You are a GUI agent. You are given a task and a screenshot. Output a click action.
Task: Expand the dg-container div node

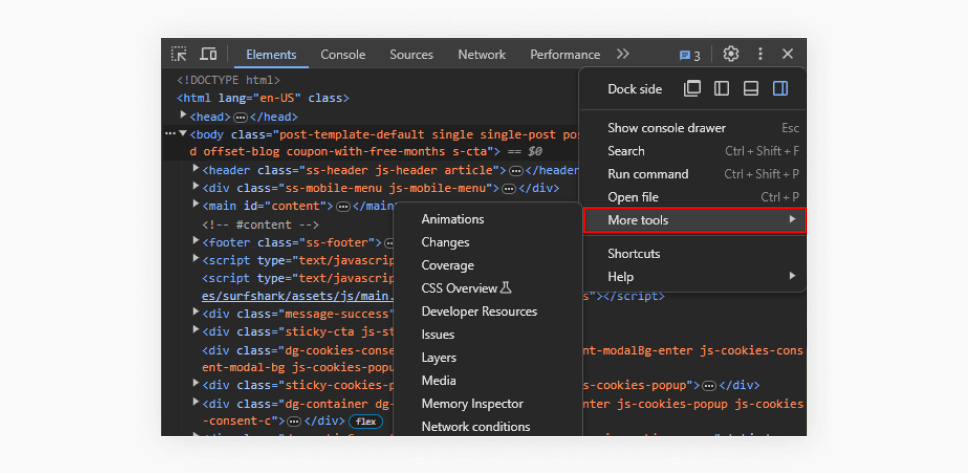[196, 402]
